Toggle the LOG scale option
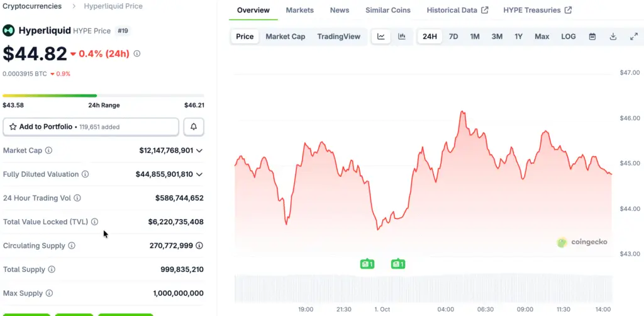 (x=568, y=37)
